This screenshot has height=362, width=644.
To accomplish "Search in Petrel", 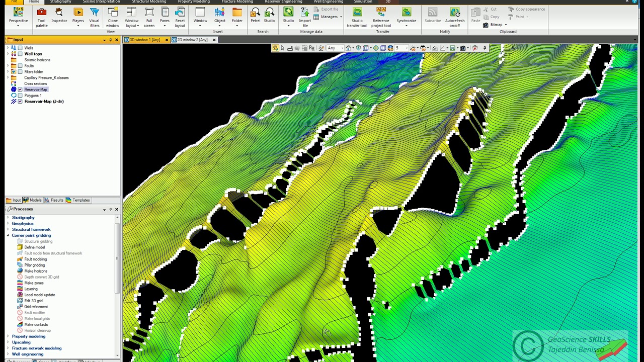I will (256, 15).
